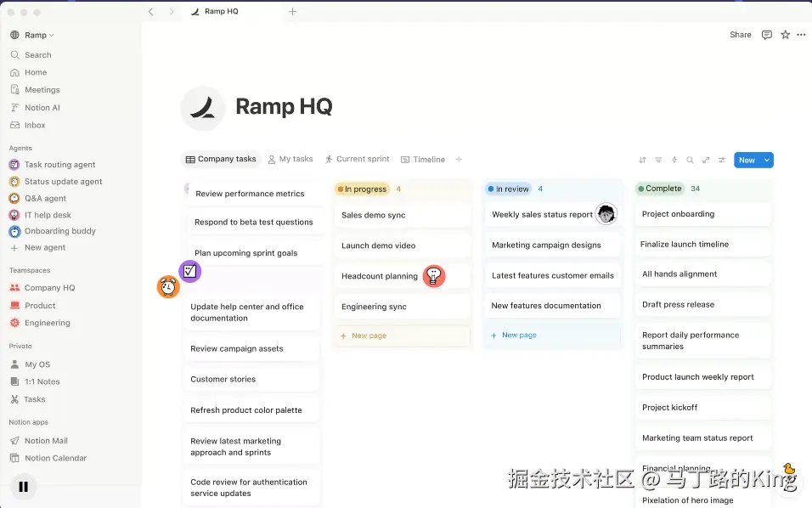The image size is (812, 508).
Task: Open the New features documentation card
Action: [x=553, y=306]
